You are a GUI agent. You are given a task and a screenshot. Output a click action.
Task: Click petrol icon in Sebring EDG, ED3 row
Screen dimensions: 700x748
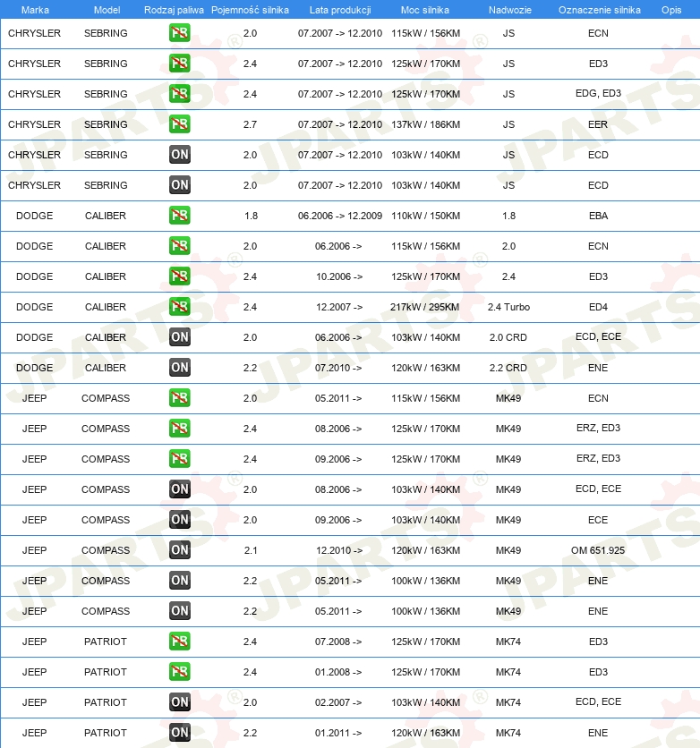tap(179, 93)
